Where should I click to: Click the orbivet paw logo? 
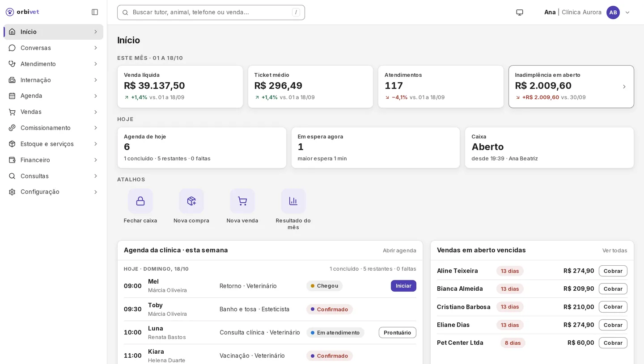click(10, 12)
